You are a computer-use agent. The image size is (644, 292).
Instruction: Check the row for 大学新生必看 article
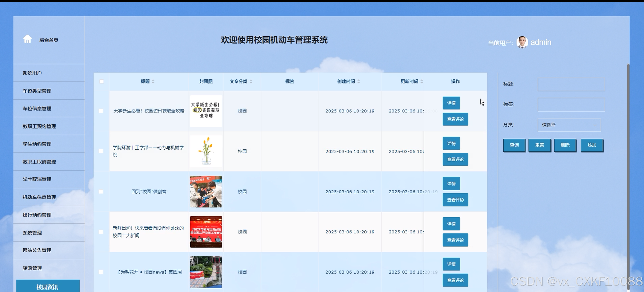click(x=101, y=111)
